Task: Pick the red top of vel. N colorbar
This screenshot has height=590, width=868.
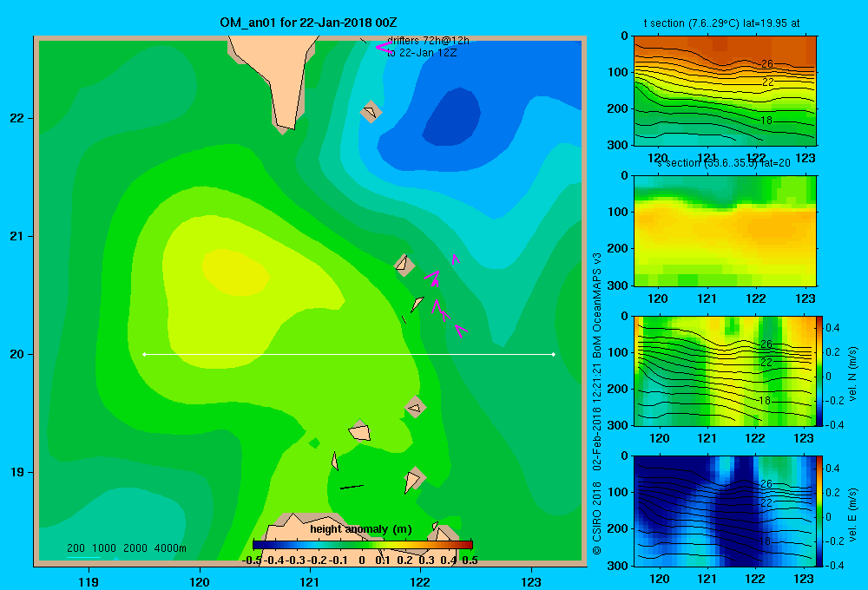Action: [819, 320]
